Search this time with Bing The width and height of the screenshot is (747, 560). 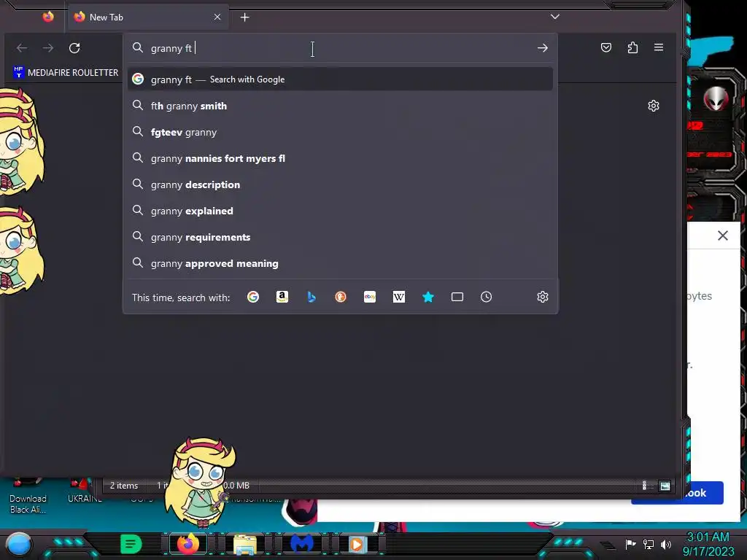pyautogui.click(x=311, y=297)
